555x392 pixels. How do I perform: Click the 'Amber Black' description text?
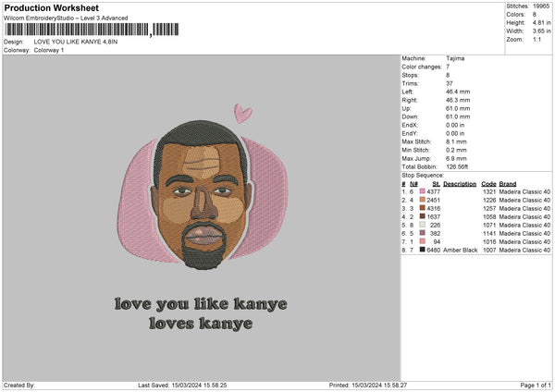point(460,250)
